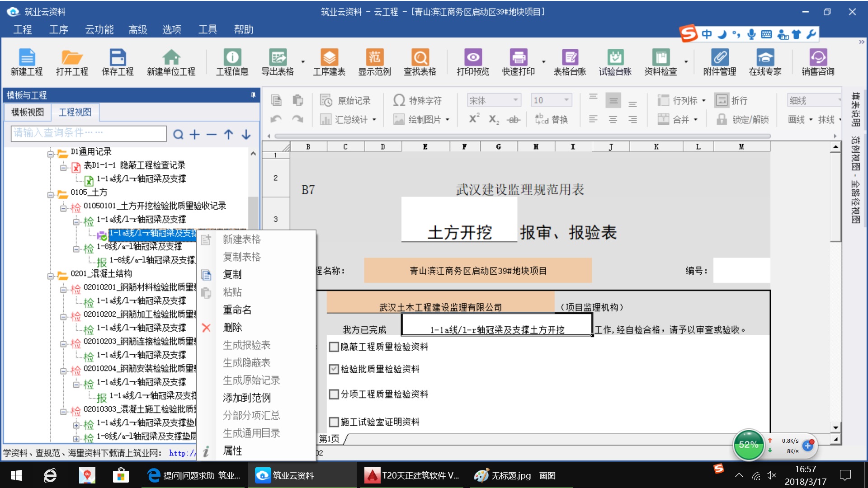Image resolution: width=868 pixels, height=488 pixels.
Task: Uncheck the 检验批质量检验资料 checkbox
Action: (334, 369)
